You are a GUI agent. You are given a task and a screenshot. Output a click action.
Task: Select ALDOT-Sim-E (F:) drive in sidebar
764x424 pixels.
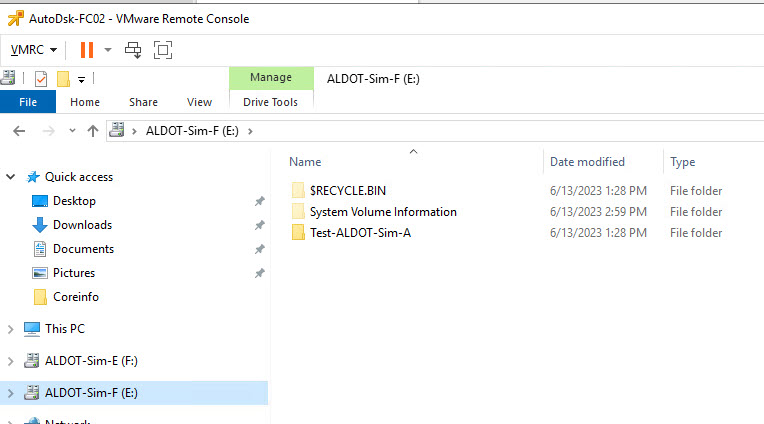(89, 361)
